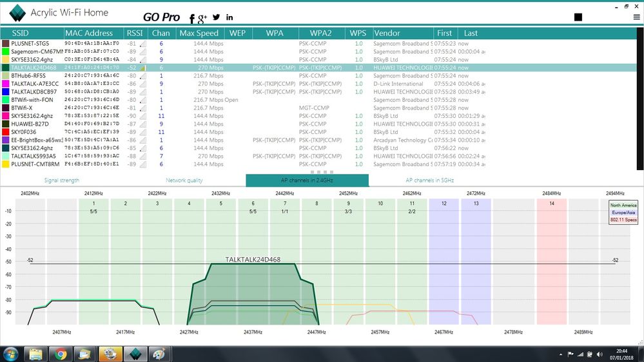Image resolution: width=644 pixels, height=362 pixels.
Task: Click the panel splitter dots handle
Action: [x=322, y=172]
